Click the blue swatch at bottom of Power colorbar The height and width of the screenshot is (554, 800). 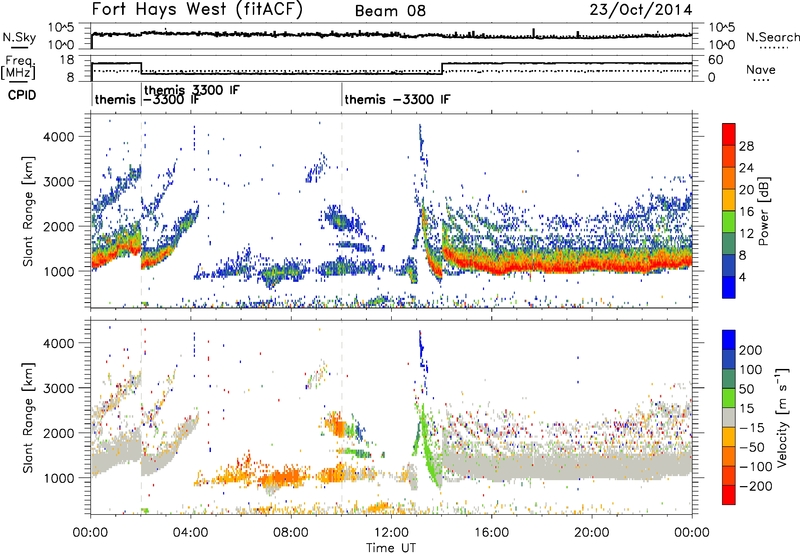click(729, 287)
